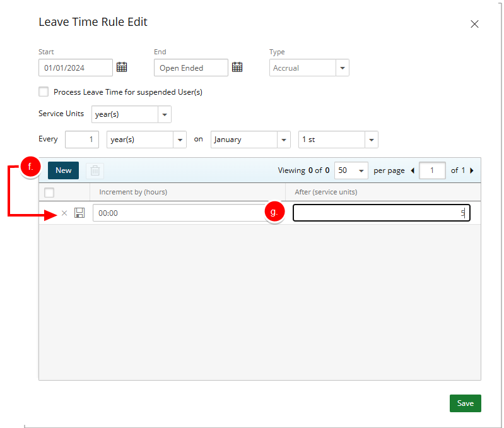Tick the select-all checkbox in grid header
Image resolution: width=504 pixels, height=428 pixels.
[x=49, y=193]
